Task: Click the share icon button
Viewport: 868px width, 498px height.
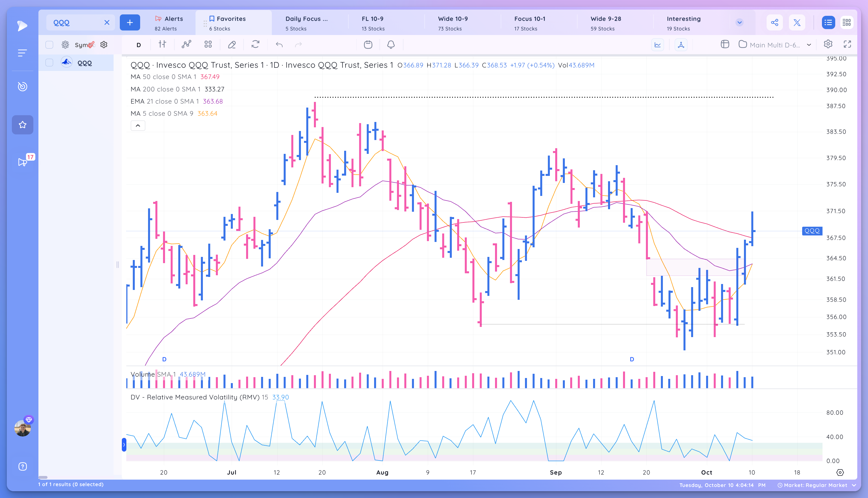Action: pos(774,23)
